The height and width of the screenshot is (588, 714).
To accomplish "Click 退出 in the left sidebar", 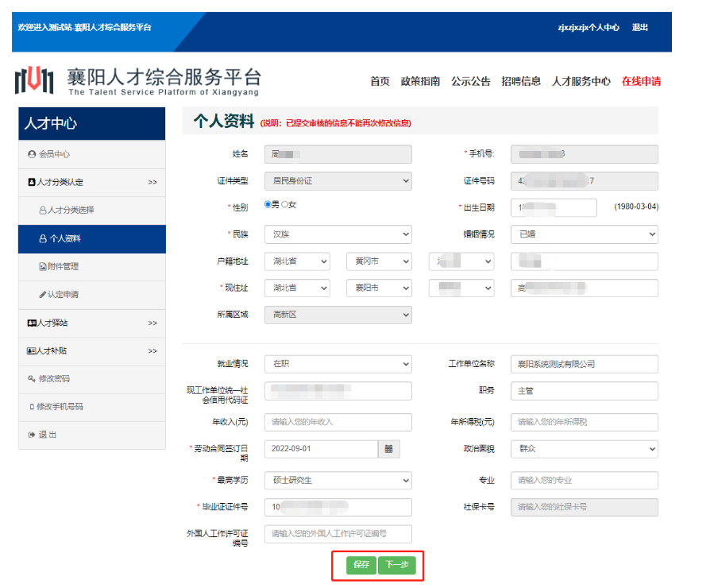I will pyautogui.click(x=48, y=435).
